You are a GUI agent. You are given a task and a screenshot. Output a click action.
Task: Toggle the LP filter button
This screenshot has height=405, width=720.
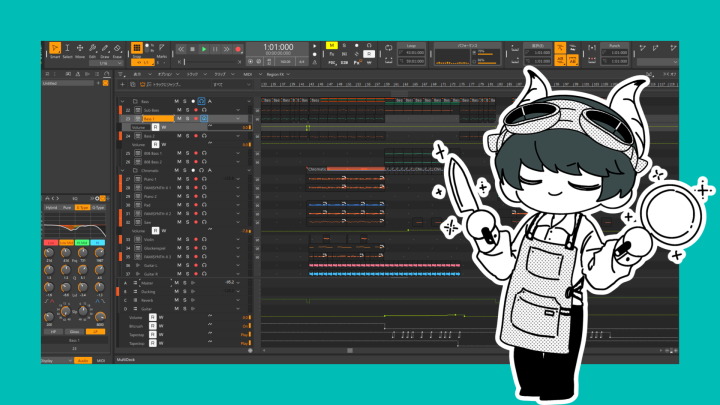96,332
